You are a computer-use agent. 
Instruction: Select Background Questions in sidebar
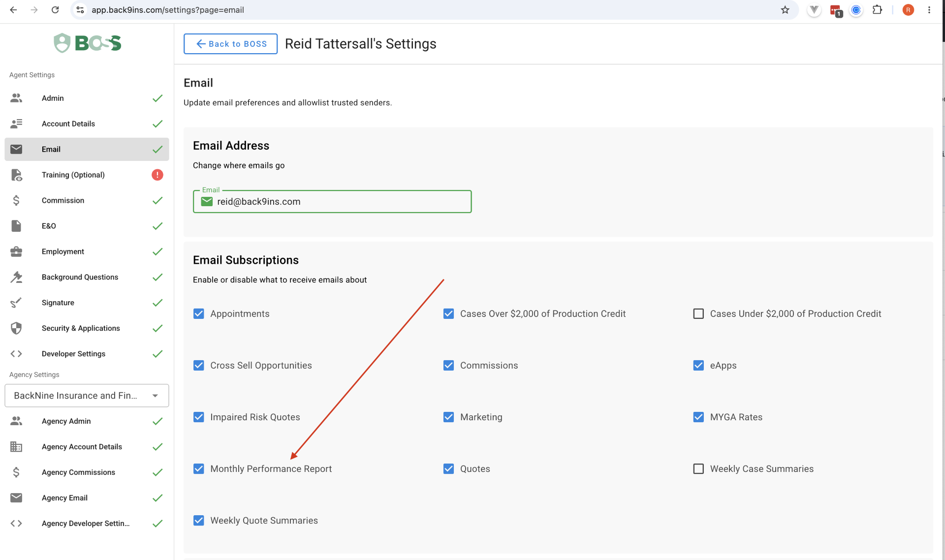pyautogui.click(x=87, y=277)
